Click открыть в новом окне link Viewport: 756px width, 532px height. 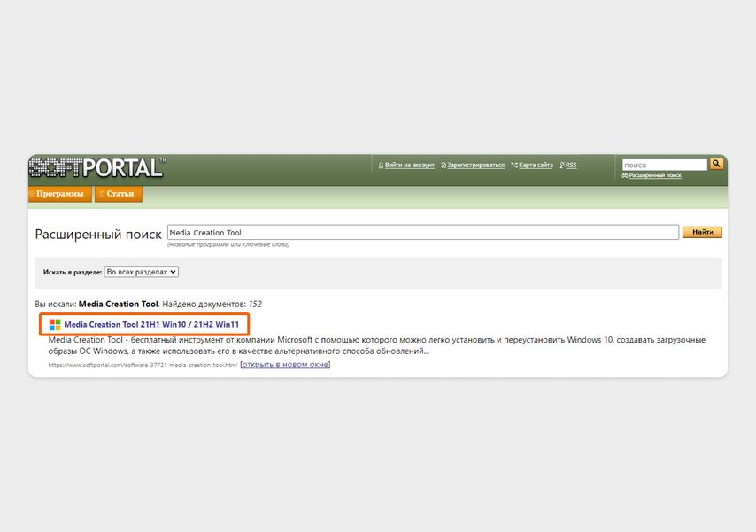point(285,365)
